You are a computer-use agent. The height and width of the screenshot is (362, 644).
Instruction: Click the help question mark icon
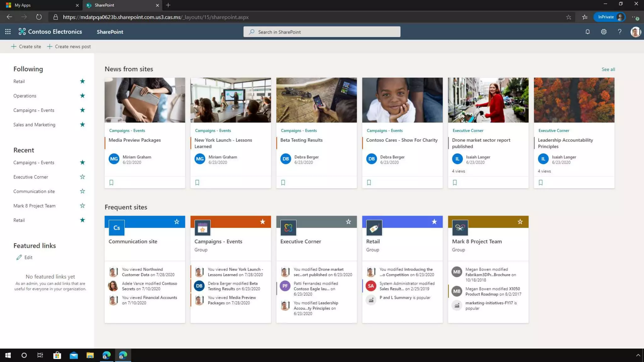point(619,32)
